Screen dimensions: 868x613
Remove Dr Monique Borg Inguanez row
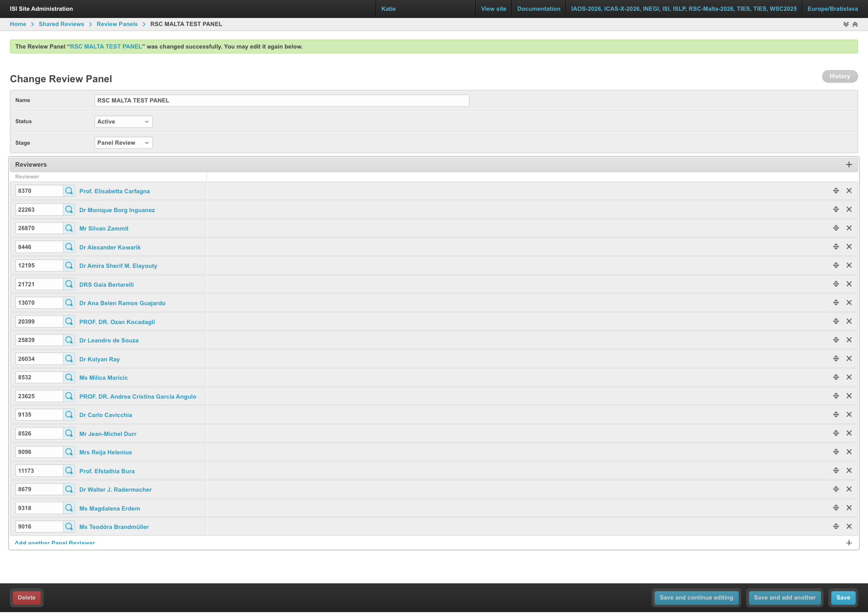tap(849, 209)
